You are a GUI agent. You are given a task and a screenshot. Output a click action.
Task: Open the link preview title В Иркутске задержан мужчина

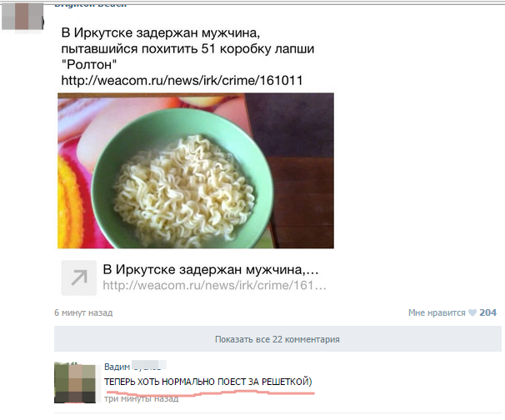coord(211,270)
